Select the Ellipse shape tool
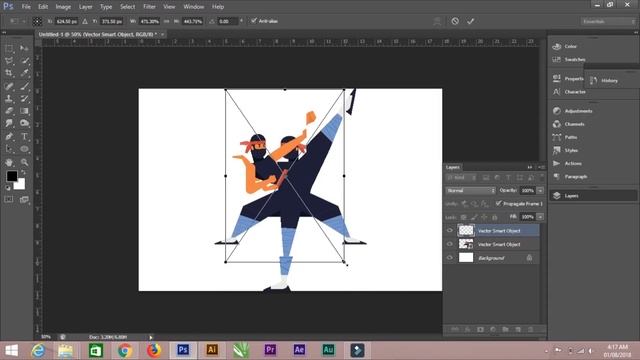Viewport: 640px width, 360px height. coord(24,149)
